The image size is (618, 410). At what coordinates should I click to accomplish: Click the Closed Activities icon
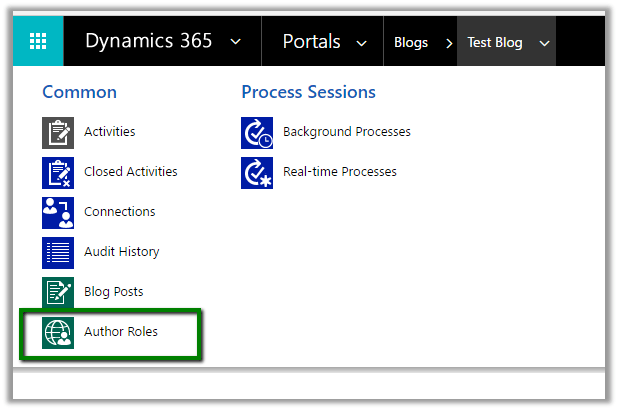58,172
